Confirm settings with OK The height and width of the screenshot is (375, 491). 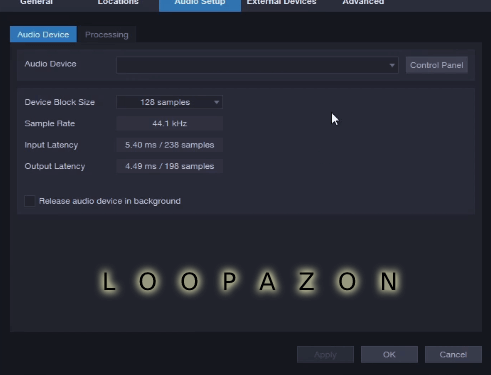pyautogui.click(x=389, y=355)
